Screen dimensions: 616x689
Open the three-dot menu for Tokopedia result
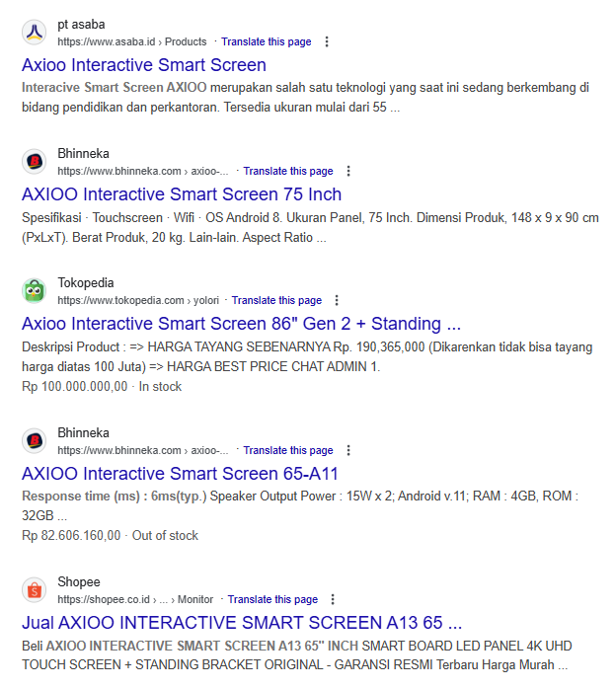click(337, 300)
